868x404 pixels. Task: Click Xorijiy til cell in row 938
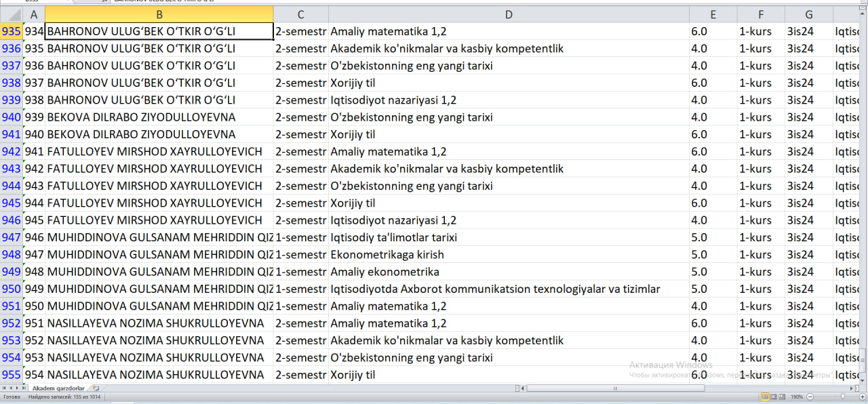coord(509,83)
